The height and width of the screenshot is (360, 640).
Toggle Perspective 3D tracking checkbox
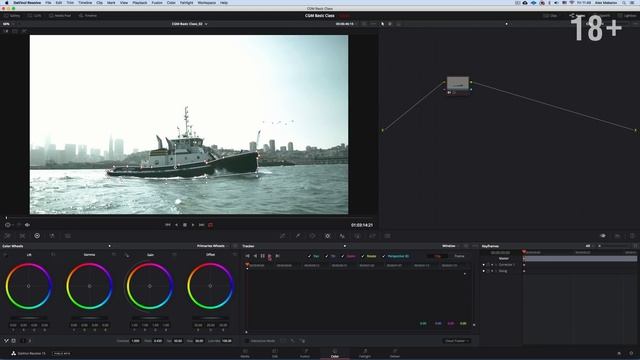point(384,256)
